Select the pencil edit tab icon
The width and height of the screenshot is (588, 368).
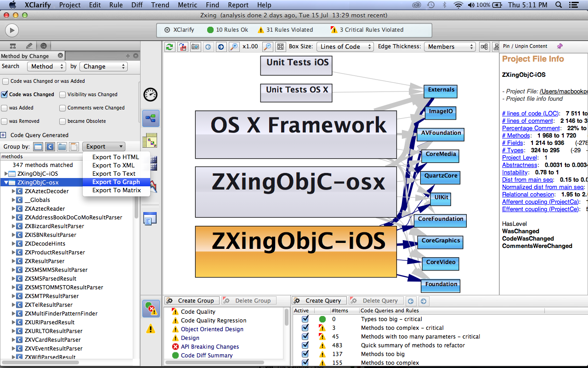(x=29, y=46)
